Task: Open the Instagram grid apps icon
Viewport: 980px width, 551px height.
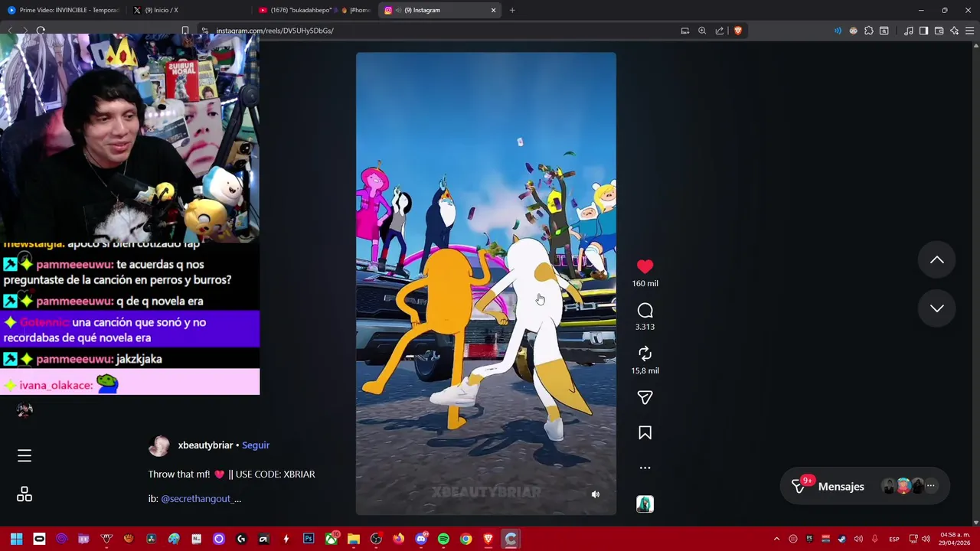Action: click(24, 494)
